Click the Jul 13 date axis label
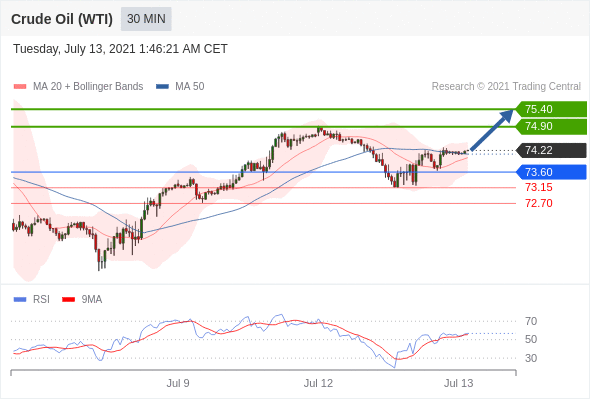The width and height of the screenshot is (590, 400). pyautogui.click(x=459, y=383)
